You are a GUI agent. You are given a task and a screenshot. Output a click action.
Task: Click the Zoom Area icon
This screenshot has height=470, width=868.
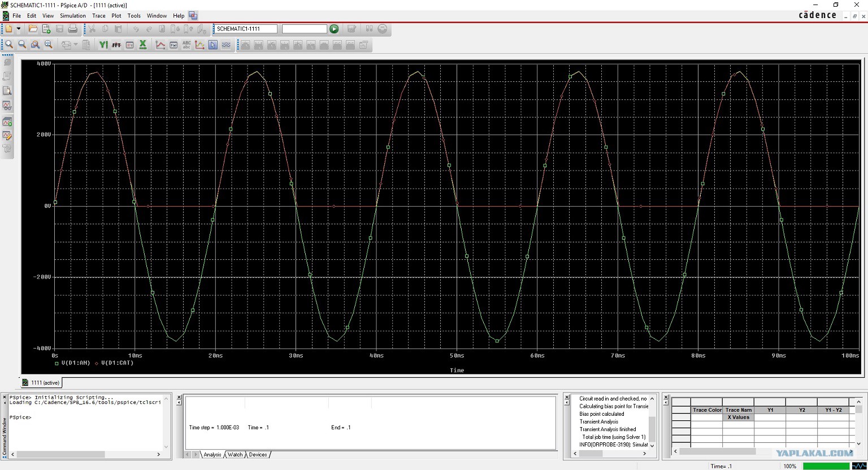pyautogui.click(x=35, y=45)
